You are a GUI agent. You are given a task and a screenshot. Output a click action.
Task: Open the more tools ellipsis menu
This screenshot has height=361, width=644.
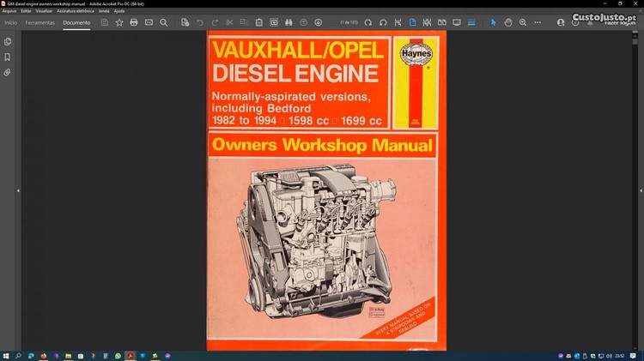coord(538,22)
